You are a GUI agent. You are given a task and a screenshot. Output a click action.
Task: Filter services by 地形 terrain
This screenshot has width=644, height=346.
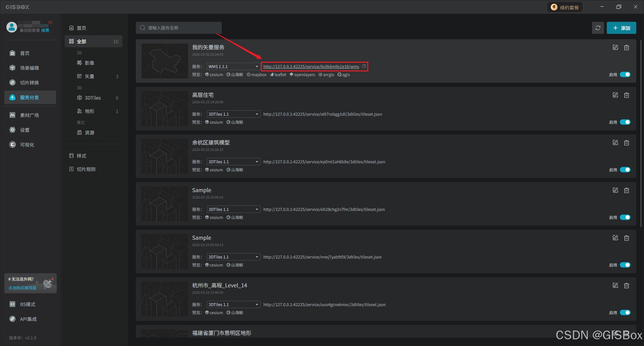pos(94,111)
